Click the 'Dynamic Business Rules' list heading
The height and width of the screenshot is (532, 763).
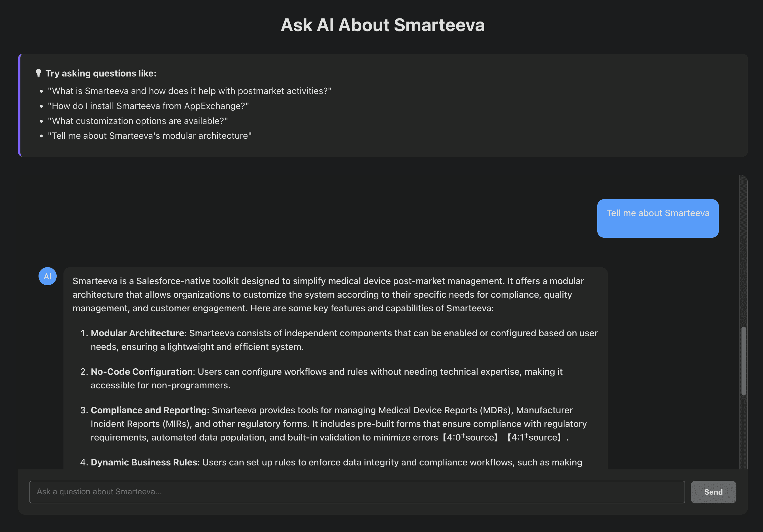point(144,463)
